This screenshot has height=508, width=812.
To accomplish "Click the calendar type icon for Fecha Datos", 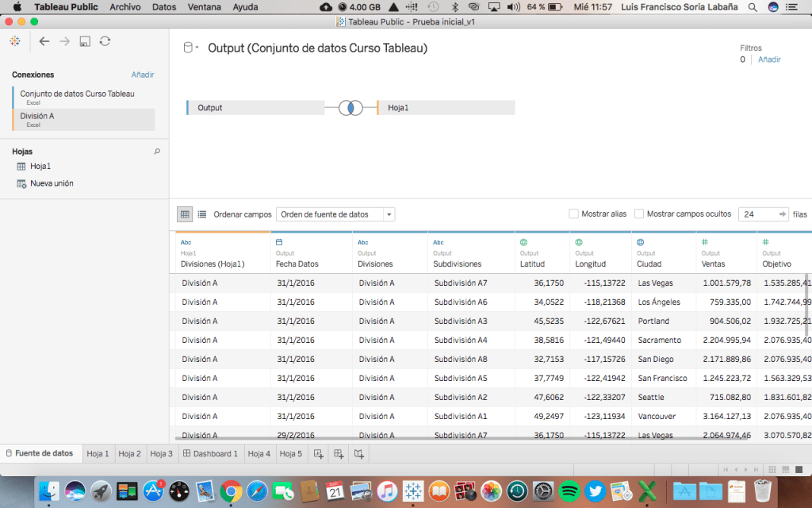I will [x=279, y=242].
